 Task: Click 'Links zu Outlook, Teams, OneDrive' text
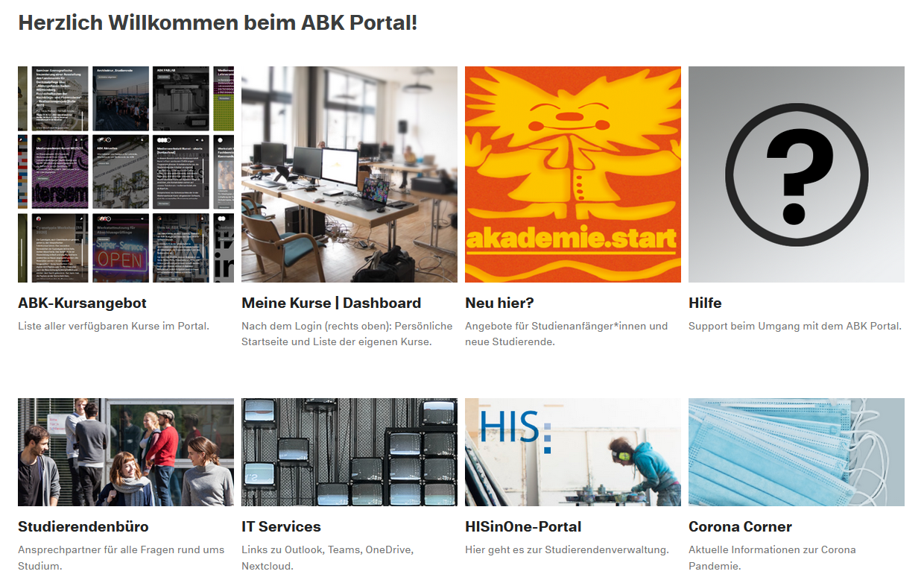tap(327, 549)
